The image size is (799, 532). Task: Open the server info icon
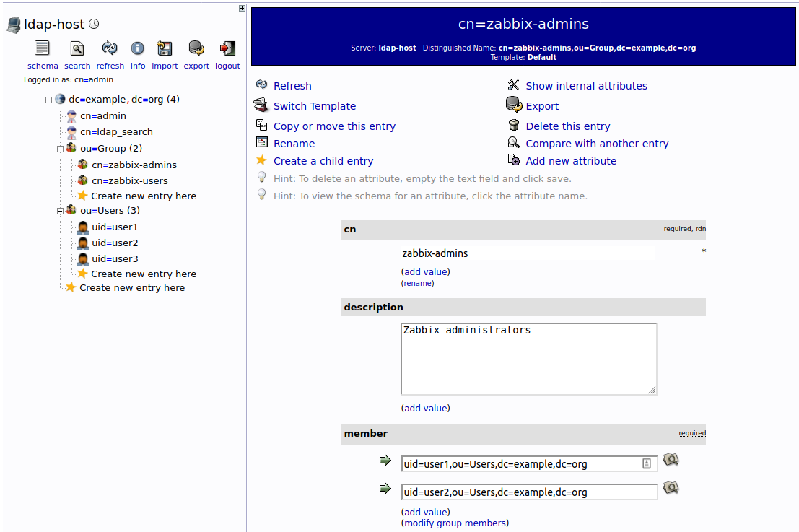[138, 48]
